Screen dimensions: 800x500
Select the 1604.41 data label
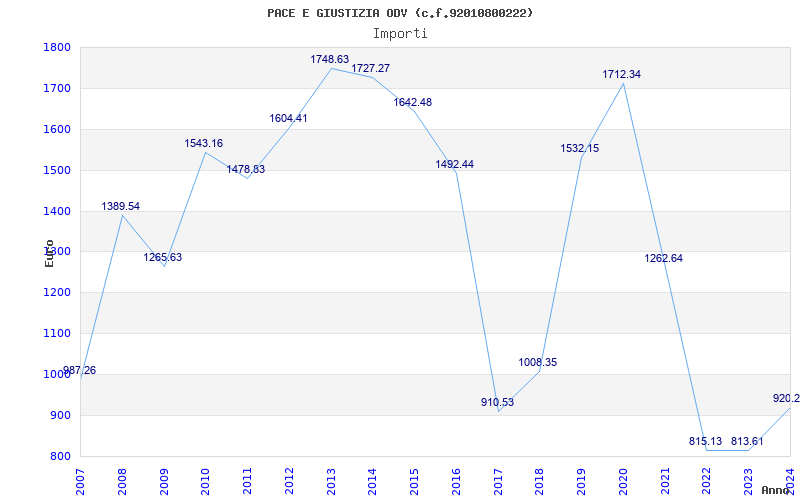288,118
